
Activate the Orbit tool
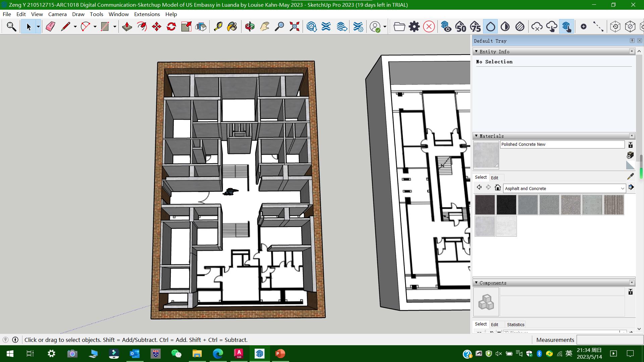[250, 26]
